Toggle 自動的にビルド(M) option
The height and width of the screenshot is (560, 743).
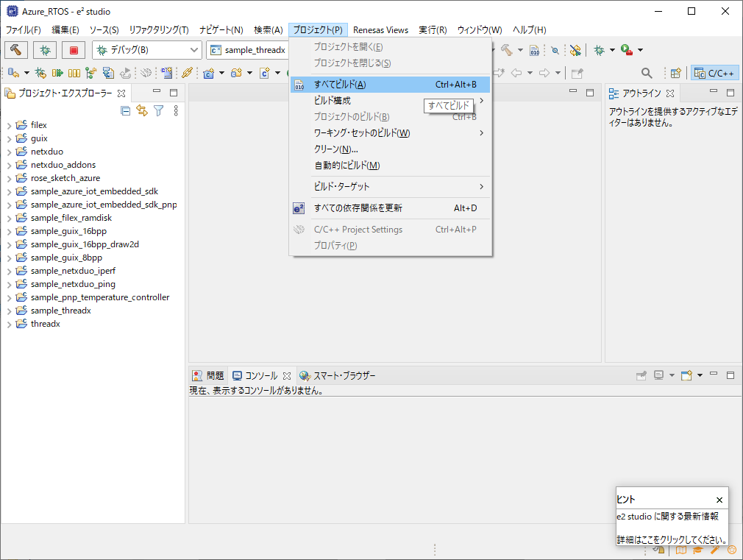[390, 165]
